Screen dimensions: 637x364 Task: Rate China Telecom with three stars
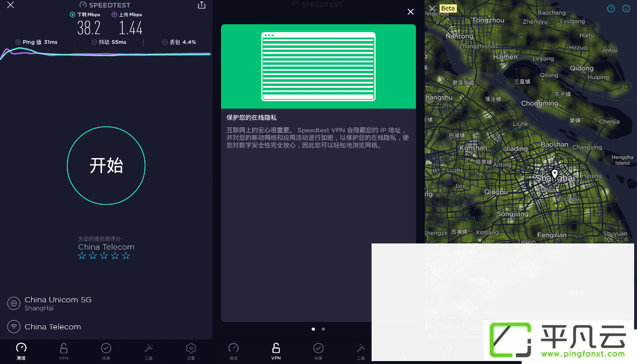click(104, 256)
